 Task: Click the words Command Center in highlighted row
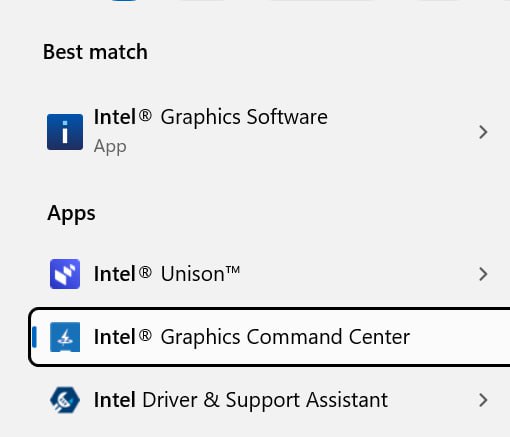click(328, 337)
